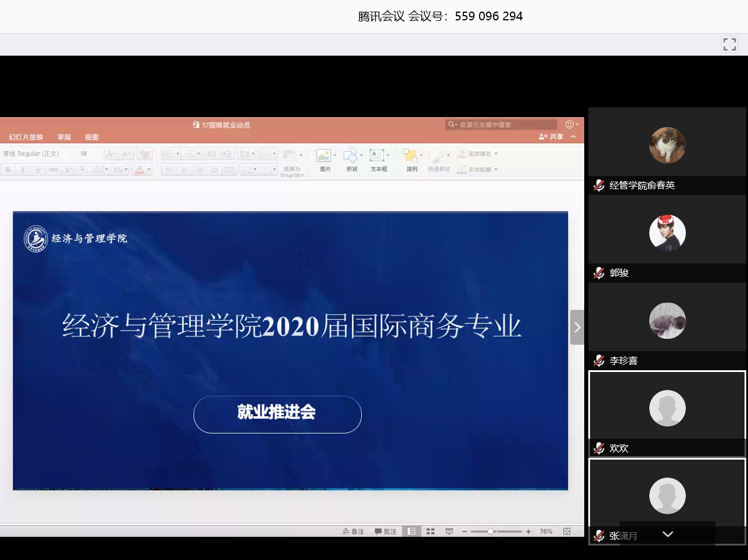Toggle the 批注 comments pane
Viewport: 748px width, 560px height.
click(x=386, y=532)
